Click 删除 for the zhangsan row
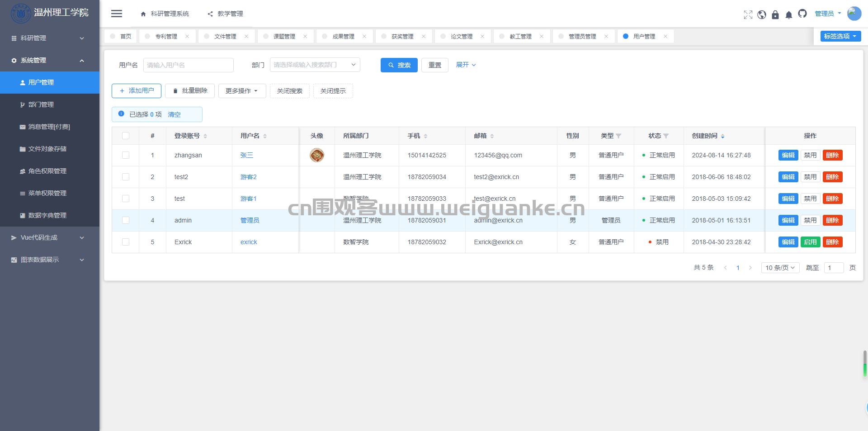 click(832, 155)
